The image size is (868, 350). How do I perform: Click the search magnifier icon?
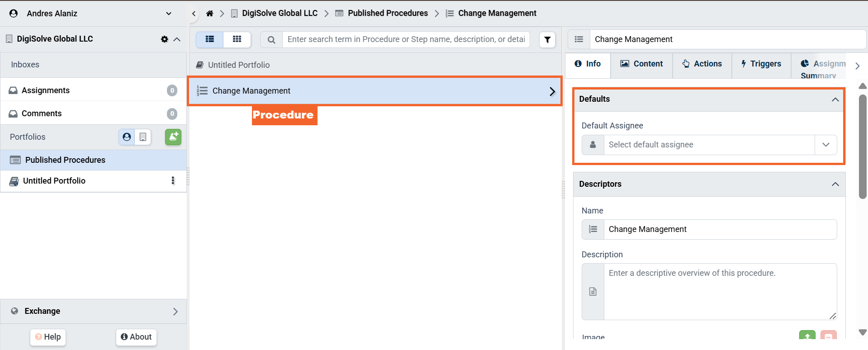[271, 40]
